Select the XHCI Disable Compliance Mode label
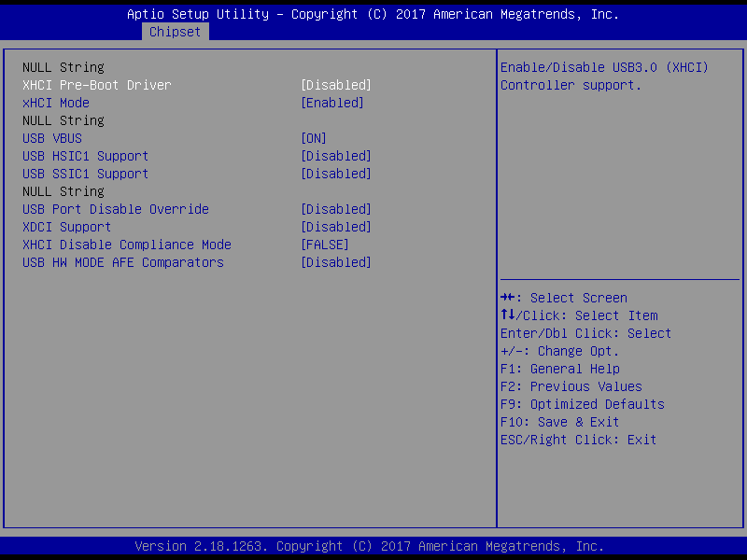Image resolution: width=747 pixels, height=560 pixels. (x=127, y=245)
